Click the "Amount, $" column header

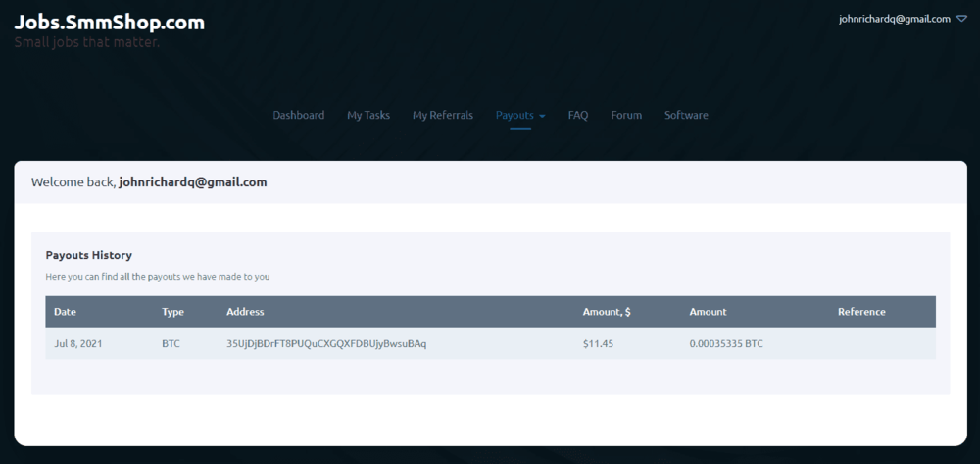pos(607,312)
